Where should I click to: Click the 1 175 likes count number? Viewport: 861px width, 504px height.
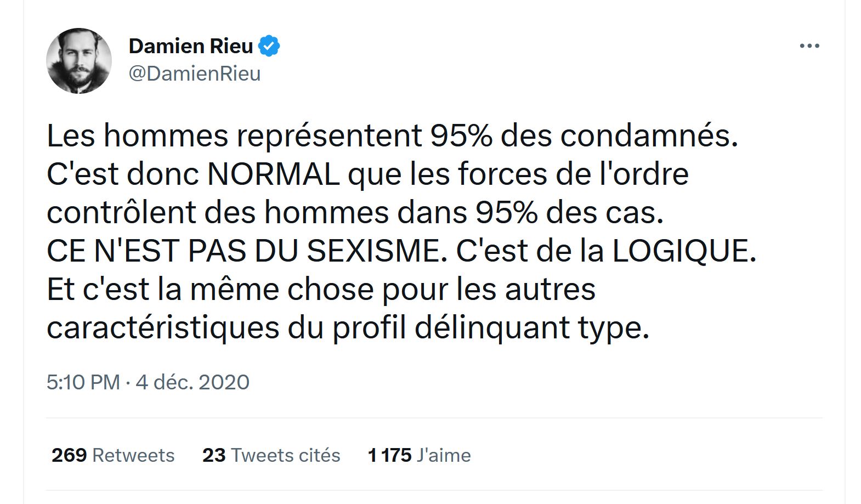(390, 455)
